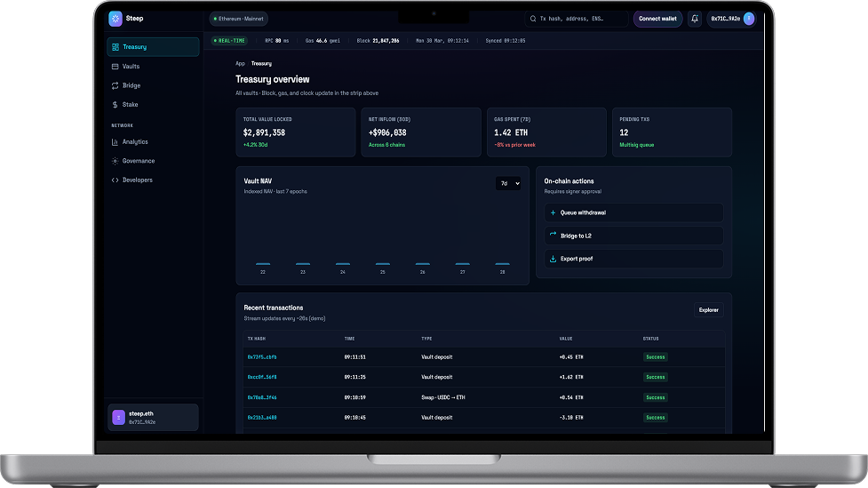Open transaction hash 0x73f5…cbfb
Viewport: 868px width, 488px height.
coord(262,357)
